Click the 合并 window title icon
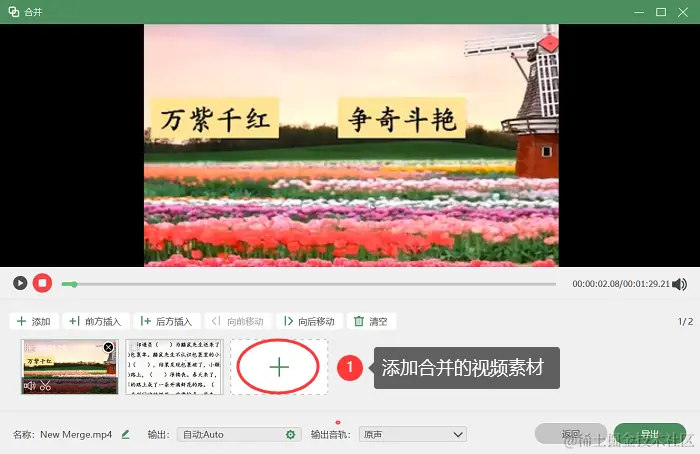This screenshot has width=700, height=454. (x=14, y=12)
